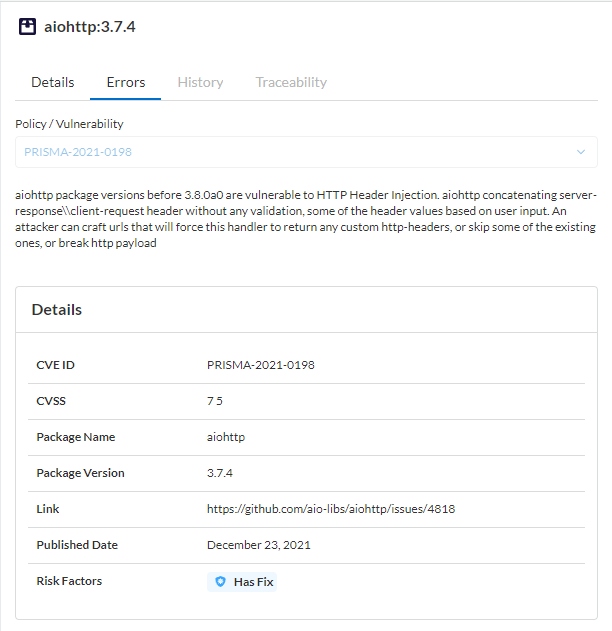This screenshot has height=631, width=612.
Task: Click the CVSS score value 7.5
Action: click(x=215, y=401)
